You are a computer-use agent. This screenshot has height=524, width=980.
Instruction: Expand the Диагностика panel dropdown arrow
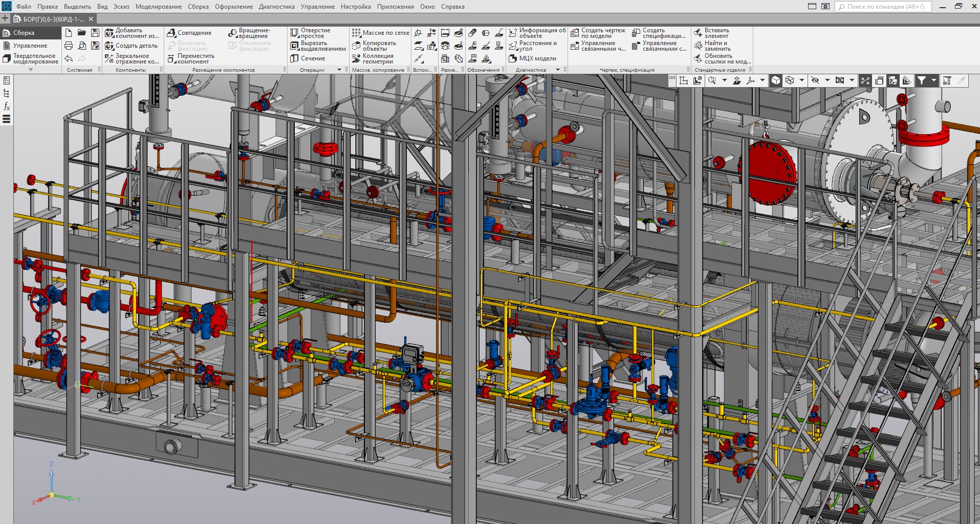click(x=558, y=70)
